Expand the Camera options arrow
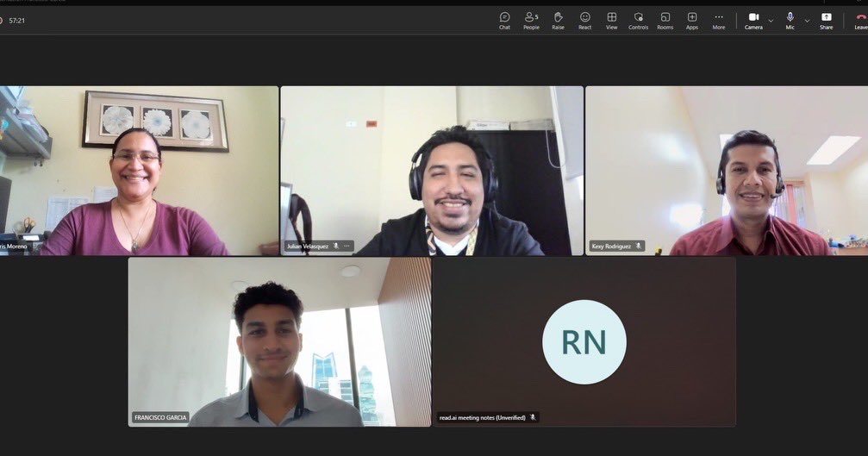 [771, 21]
